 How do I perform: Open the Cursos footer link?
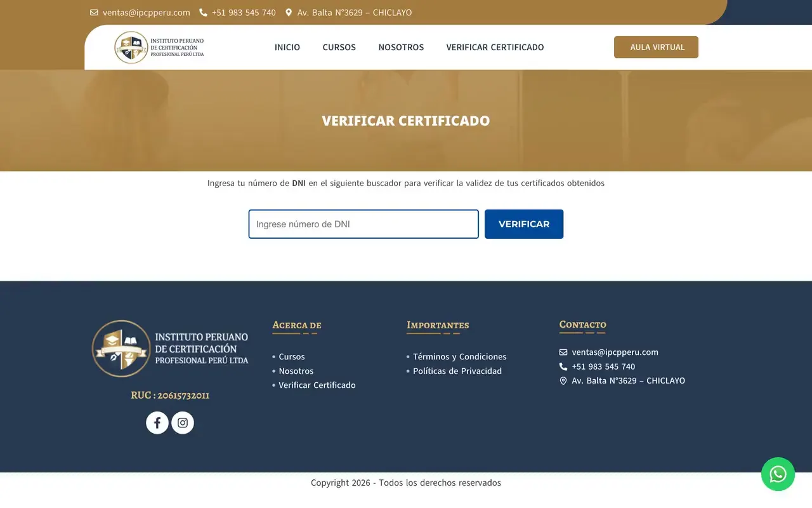click(292, 357)
